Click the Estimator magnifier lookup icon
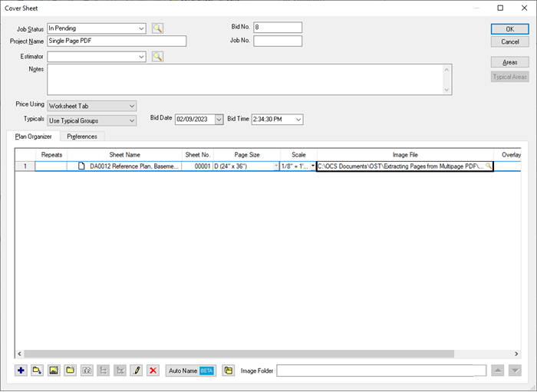The width and height of the screenshot is (537, 392). (157, 57)
